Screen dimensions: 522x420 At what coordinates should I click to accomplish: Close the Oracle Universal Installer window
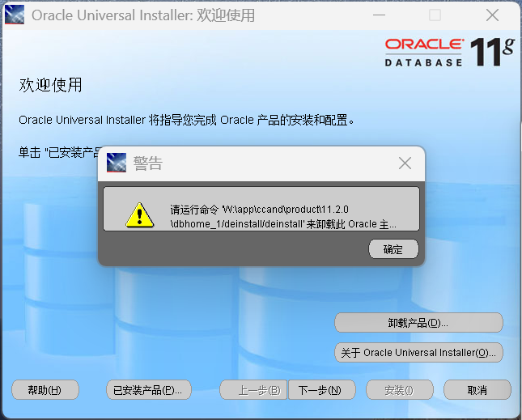tap(492, 15)
